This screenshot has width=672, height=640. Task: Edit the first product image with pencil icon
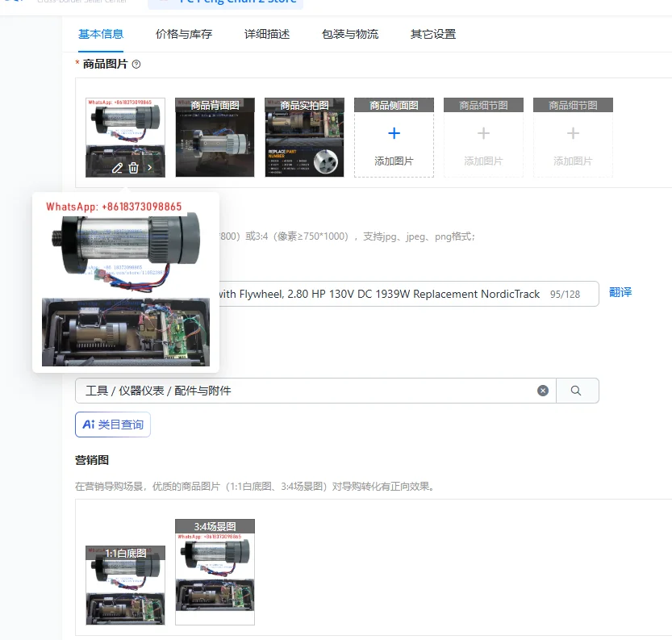pyautogui.click(x=117, y=168)
